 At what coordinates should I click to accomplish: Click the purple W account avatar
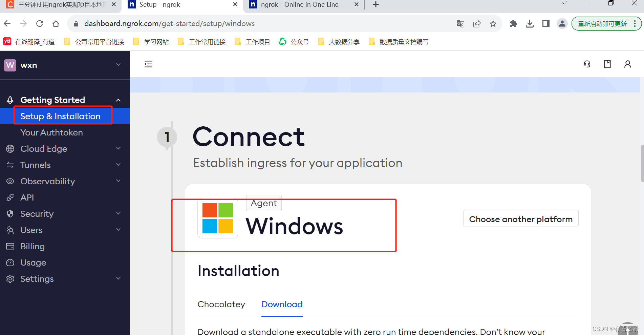click(x=10, y=65)
